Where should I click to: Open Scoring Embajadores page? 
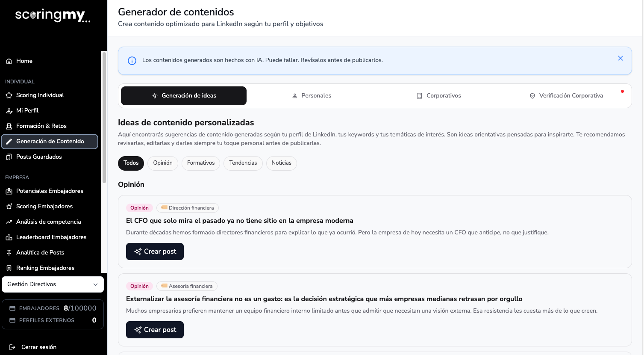pyautogui.click(x=50, y=207)
